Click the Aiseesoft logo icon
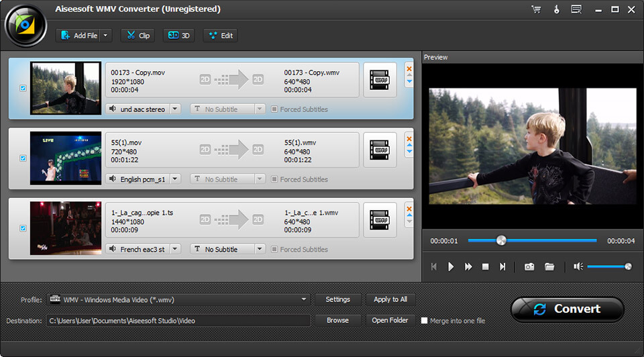 tap(25, 25)
